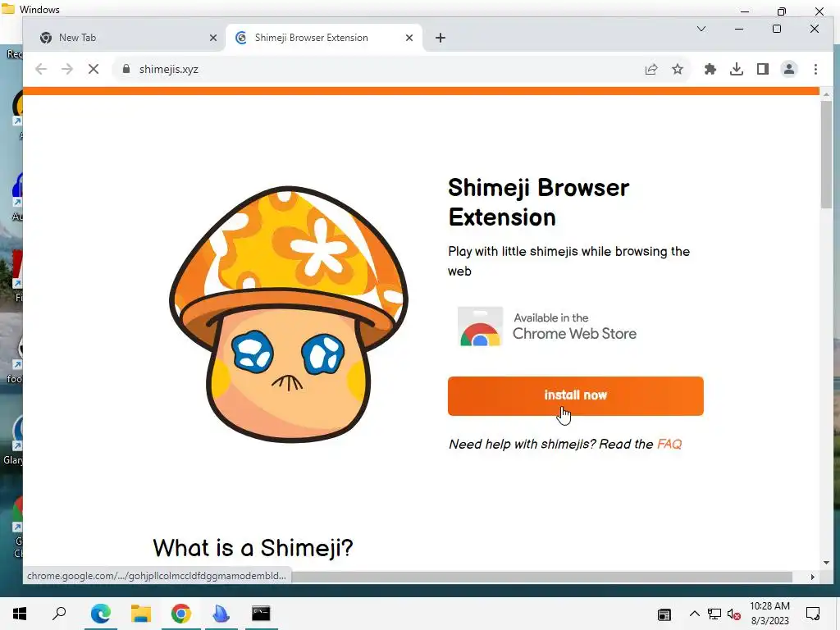Open news and interests tray icon
This screenshot has width=840, height=630.
[x=664, y=614]
